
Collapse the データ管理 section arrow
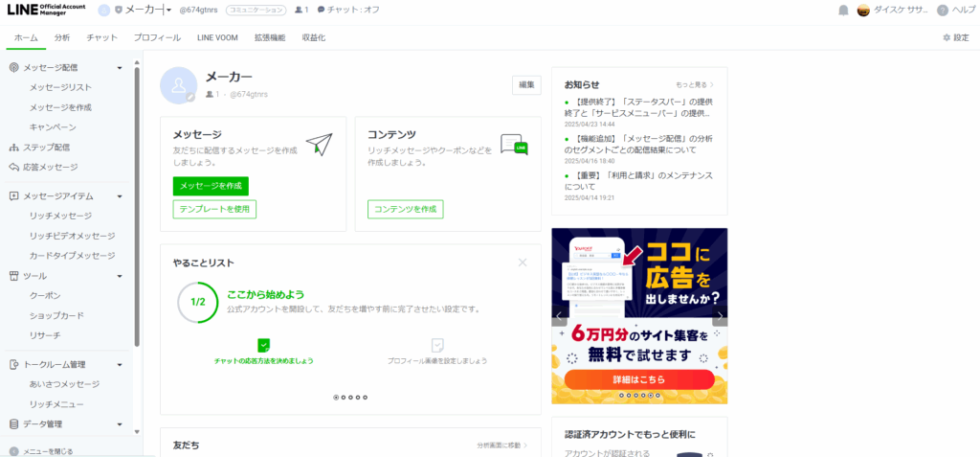pyautogui.click(x=120, y=423)
